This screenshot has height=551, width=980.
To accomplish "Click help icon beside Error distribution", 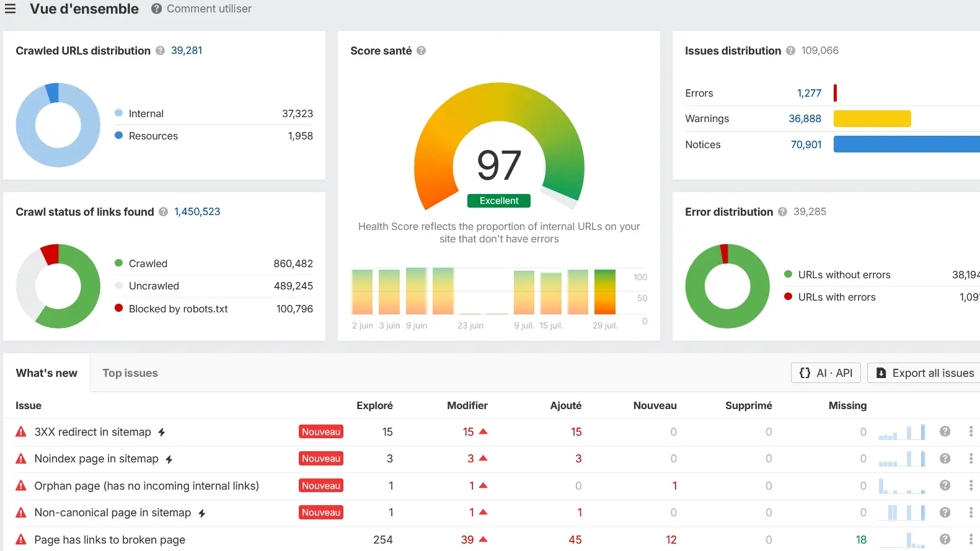I will (x=782, y=212).
